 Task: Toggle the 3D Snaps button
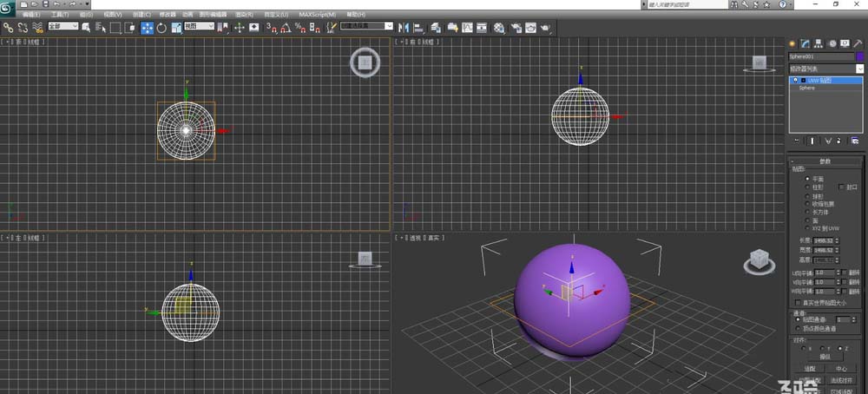(x=271, y=27)
